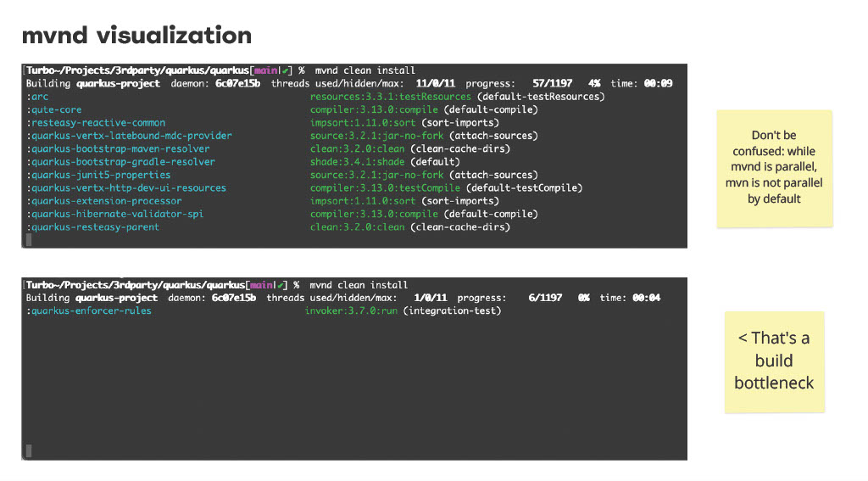
Task: Select the 'That's a build bottleneck' sticky note
Action: click(x=775, y=362)
